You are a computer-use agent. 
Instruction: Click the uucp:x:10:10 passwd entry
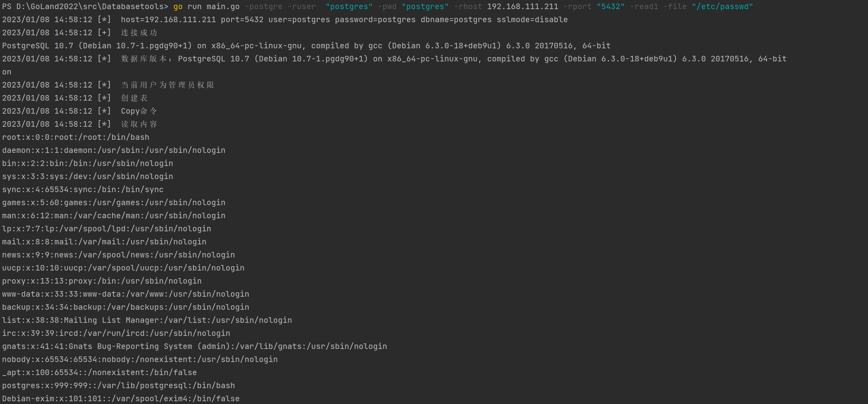[123, 268]
